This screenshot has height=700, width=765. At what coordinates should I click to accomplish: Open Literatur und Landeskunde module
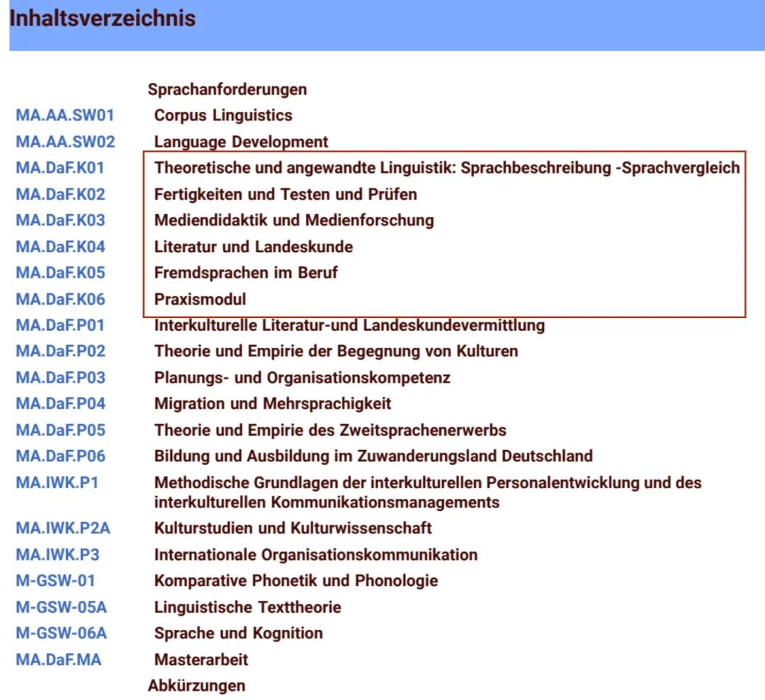click(254, 247)
